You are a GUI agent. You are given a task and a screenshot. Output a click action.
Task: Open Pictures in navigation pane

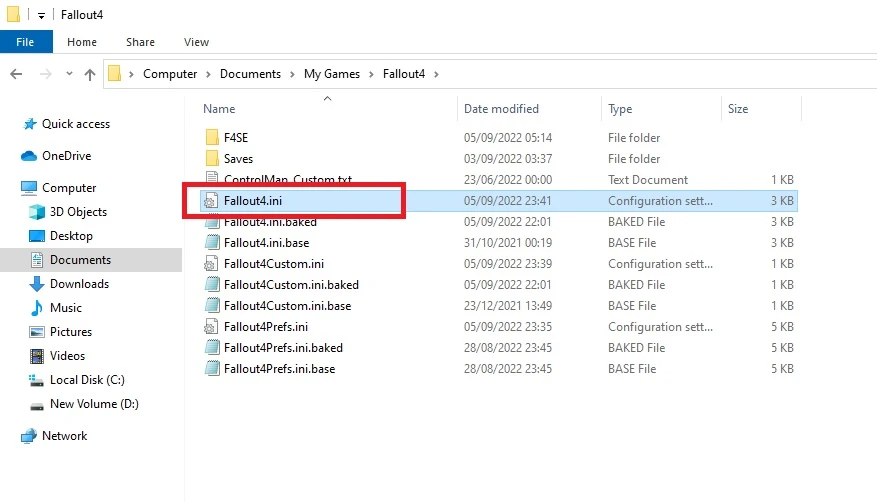[70, 332]
